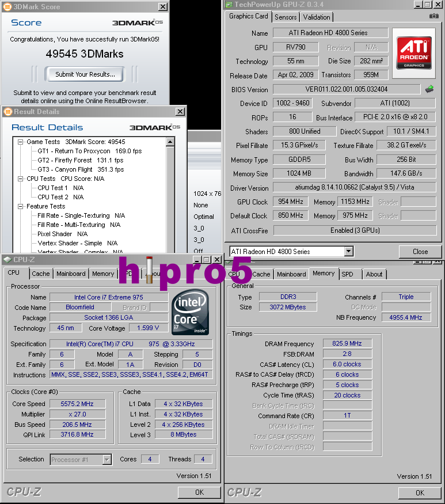This screenshot has width=445, height=504.
Task: Click the NB Frequency 4955.4 MHz value
Action: coord(406,317)
